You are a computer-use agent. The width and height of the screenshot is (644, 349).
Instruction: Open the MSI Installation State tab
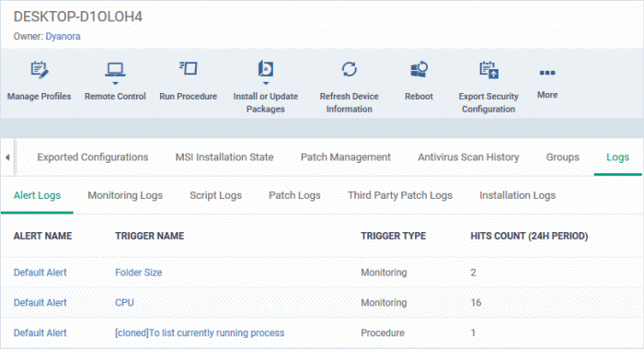[x=224, y=157]
